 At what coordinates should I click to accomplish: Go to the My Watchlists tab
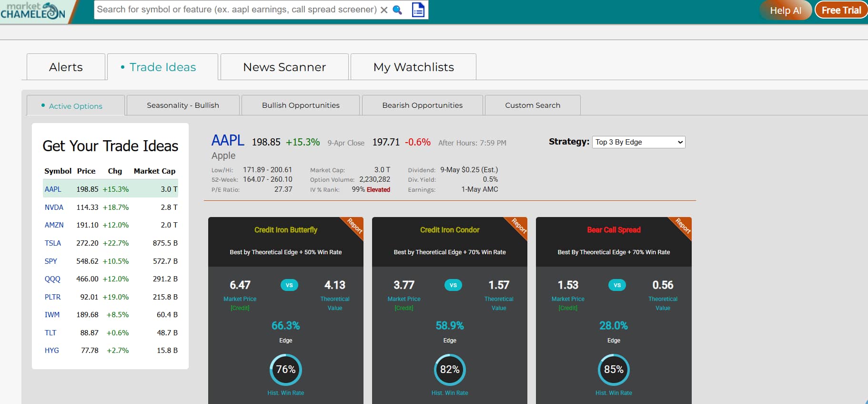414,67
